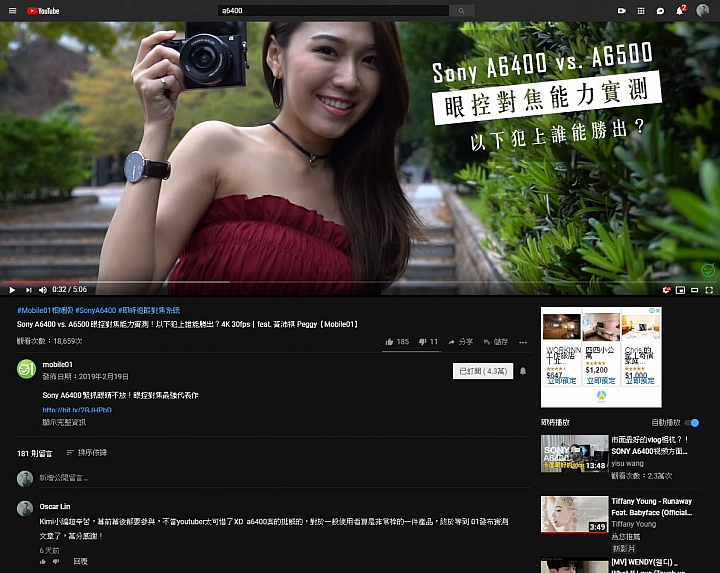Viewport: 720px width, 573px height.
Task: Open mobile01 channel avatar
Action: [x=26, y=369]
